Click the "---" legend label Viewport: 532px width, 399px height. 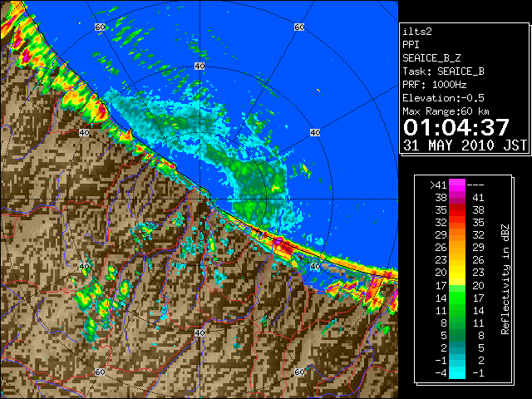[x=475, y=185]
